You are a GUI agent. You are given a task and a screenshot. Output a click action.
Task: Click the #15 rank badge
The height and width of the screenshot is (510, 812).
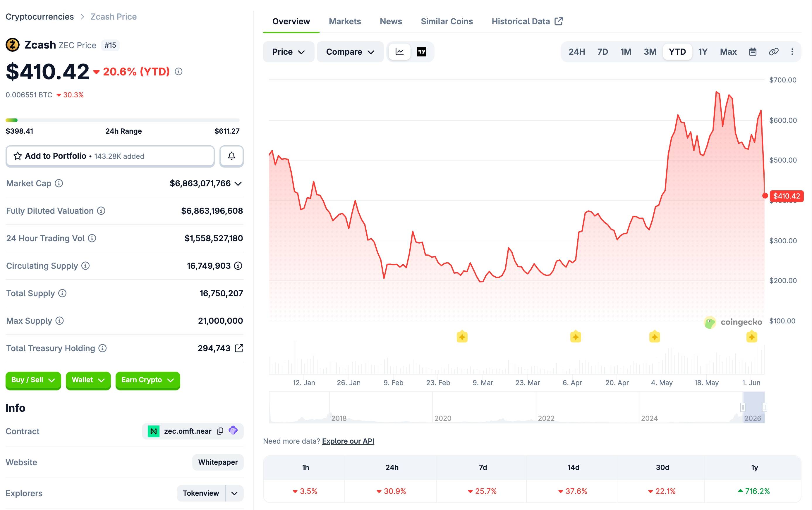(x=110, y=45)
